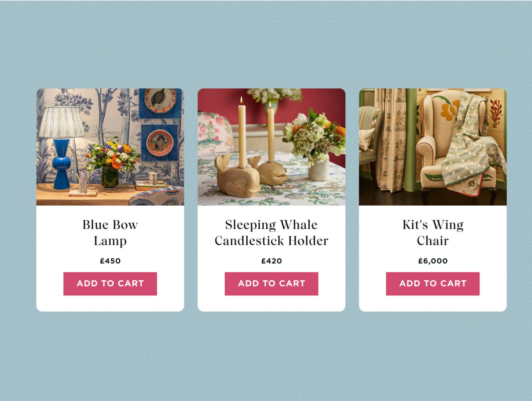Click the blue lamp base in the photo
Screen dimensions: 532x401
click(62, 164)
